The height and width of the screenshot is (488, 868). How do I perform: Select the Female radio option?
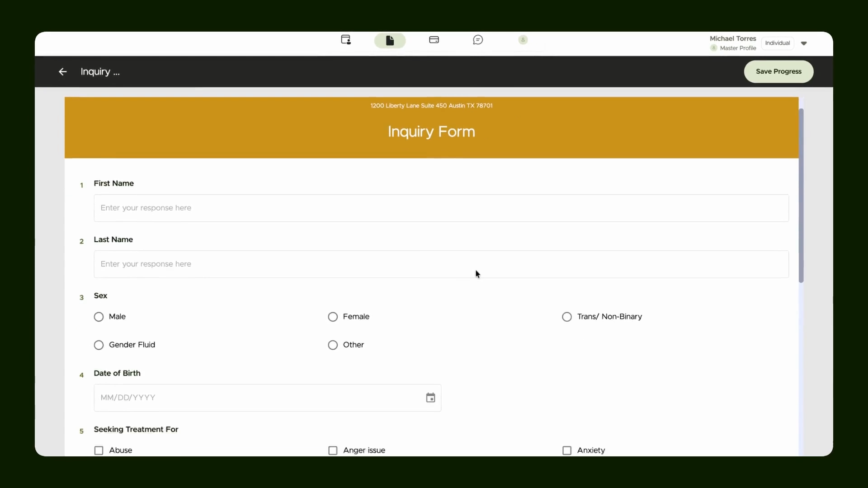(x=333, y=317)
